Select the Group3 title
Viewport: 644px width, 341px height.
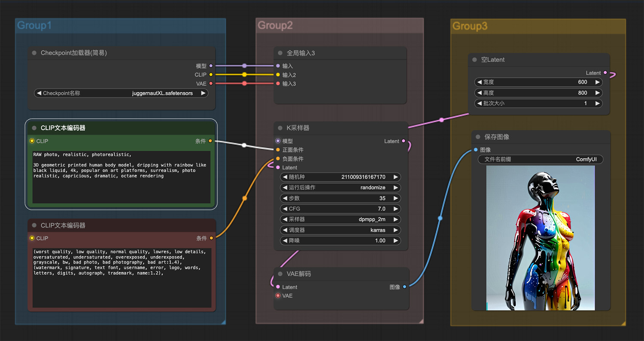tap(470, 26)
